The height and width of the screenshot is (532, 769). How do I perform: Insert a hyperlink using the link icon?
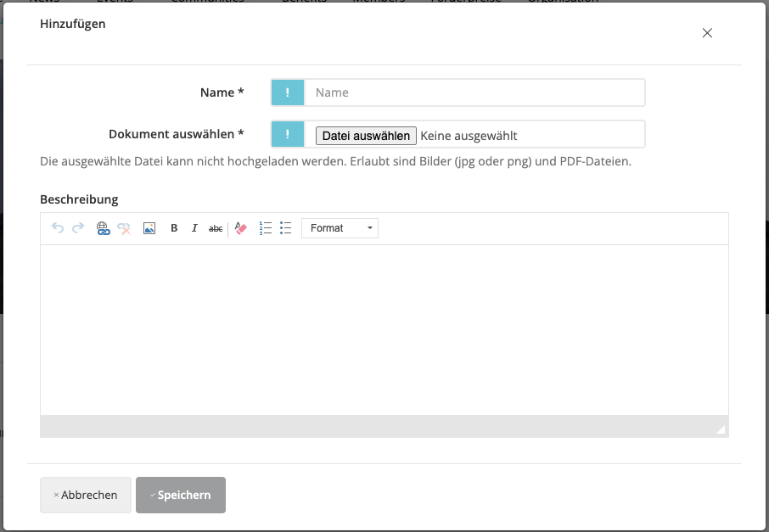tap(104, 228)
